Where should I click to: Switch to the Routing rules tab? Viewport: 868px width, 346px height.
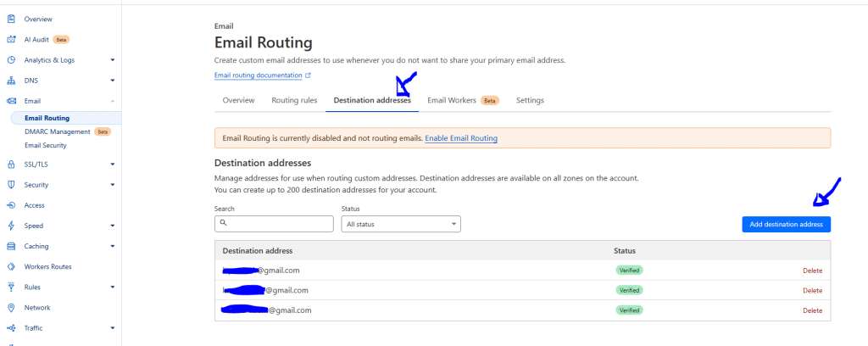tap(294, 100)
